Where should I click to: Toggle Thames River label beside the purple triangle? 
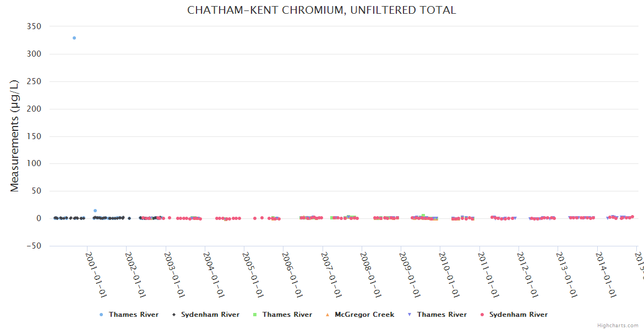click(x=441, y=315)
